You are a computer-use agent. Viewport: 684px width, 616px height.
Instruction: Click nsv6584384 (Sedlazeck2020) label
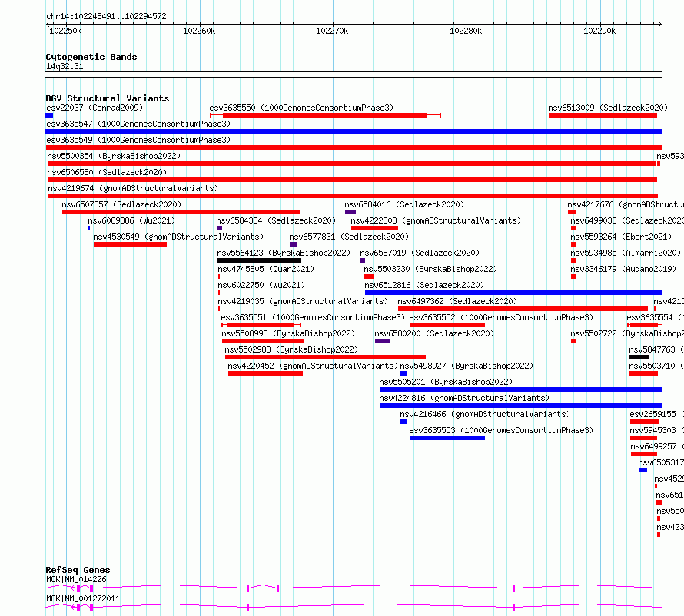pyautogui.click(x=276, y=220)
